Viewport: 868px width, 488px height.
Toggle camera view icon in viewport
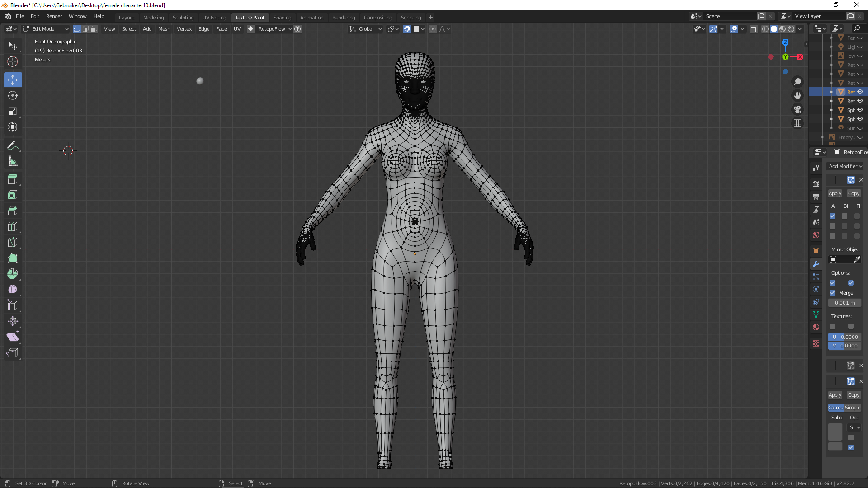(x=797, y=109)
